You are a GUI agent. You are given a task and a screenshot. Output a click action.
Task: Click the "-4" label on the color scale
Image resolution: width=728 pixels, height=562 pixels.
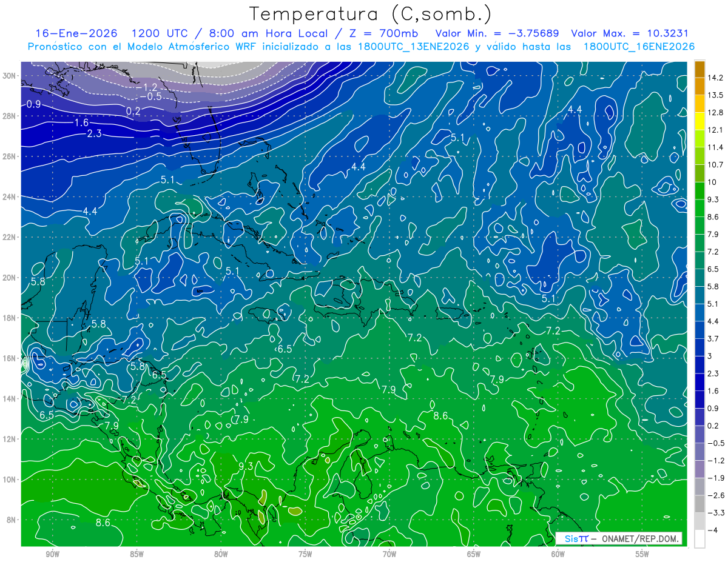coord(712,530)
